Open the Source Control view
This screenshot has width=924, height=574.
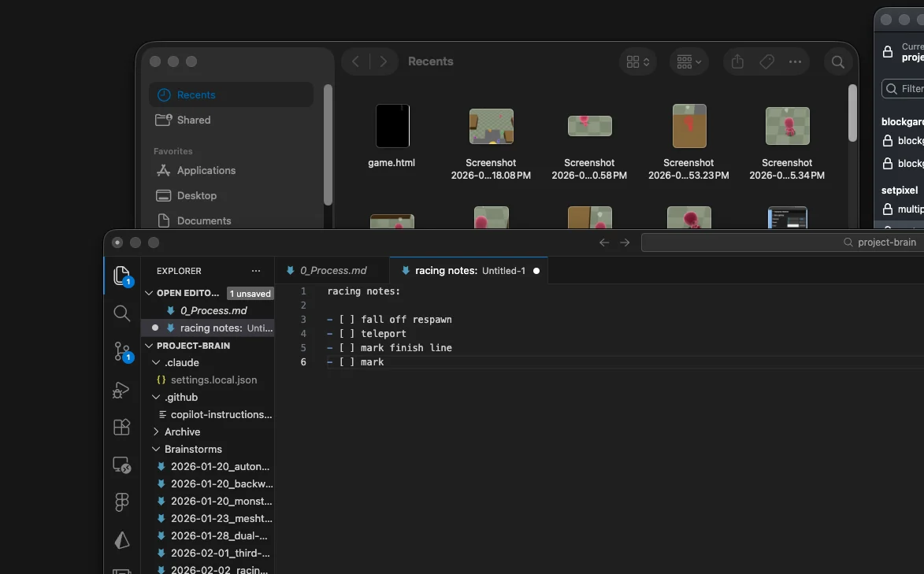[121, 351]
